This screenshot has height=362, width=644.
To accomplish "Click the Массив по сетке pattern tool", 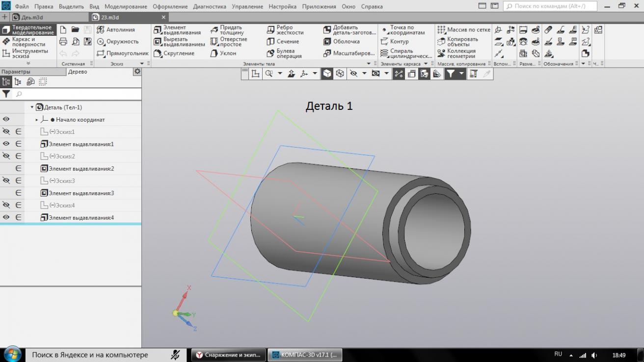I will (x=463, y=30).
